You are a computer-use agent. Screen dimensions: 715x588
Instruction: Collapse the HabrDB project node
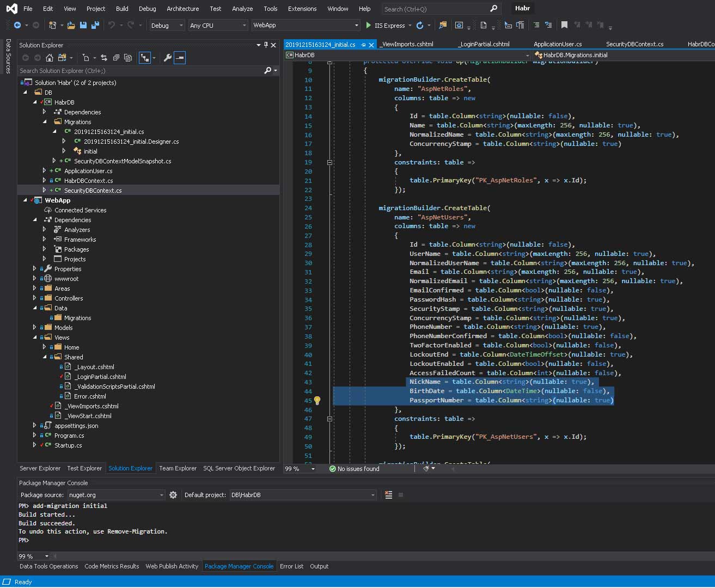click(x=35, y=102)
